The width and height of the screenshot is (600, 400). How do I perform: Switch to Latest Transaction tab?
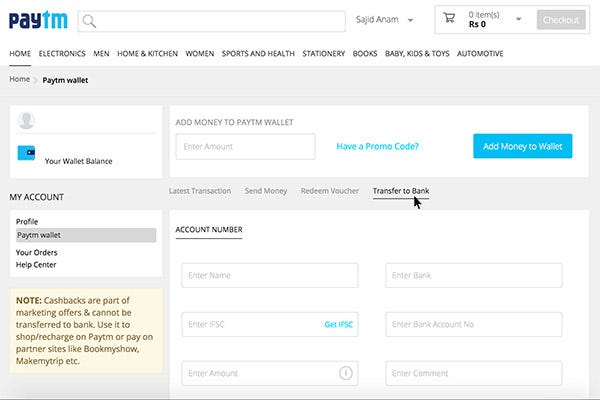[200, 191]
